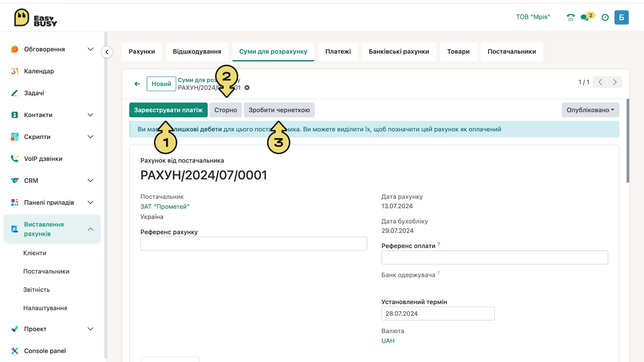Click the Скрипти sidebar icon
The width and height of the screenshot is (644, 362).
[15, 137]
